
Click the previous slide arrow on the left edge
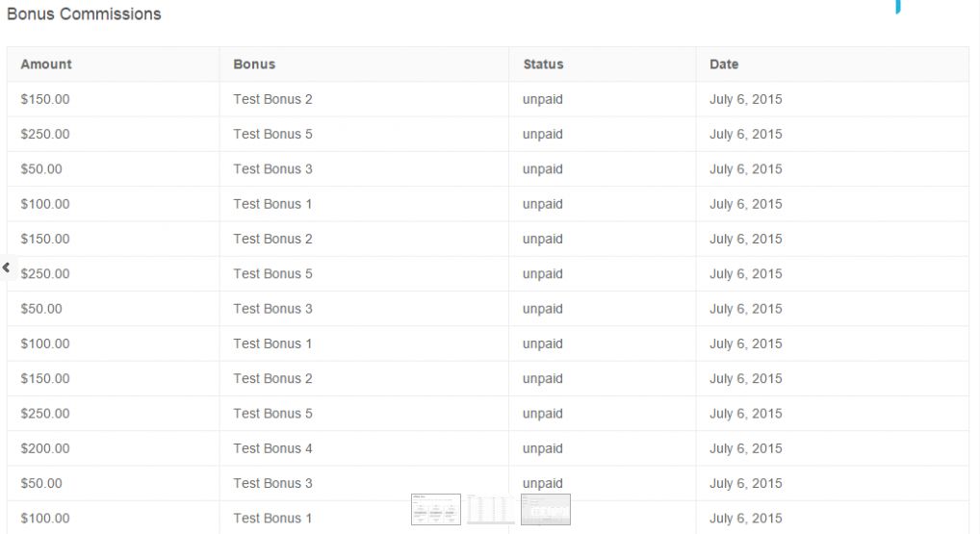coord(6,268)
